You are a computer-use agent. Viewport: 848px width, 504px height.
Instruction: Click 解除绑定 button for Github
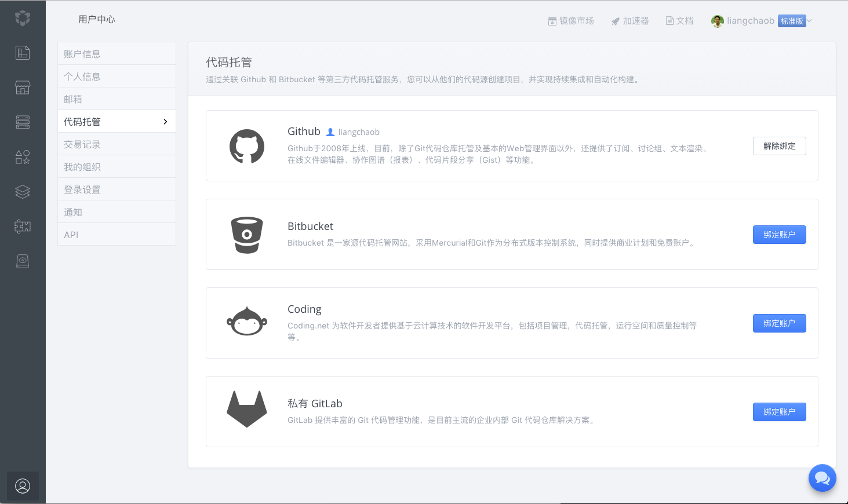pos(780,146)
